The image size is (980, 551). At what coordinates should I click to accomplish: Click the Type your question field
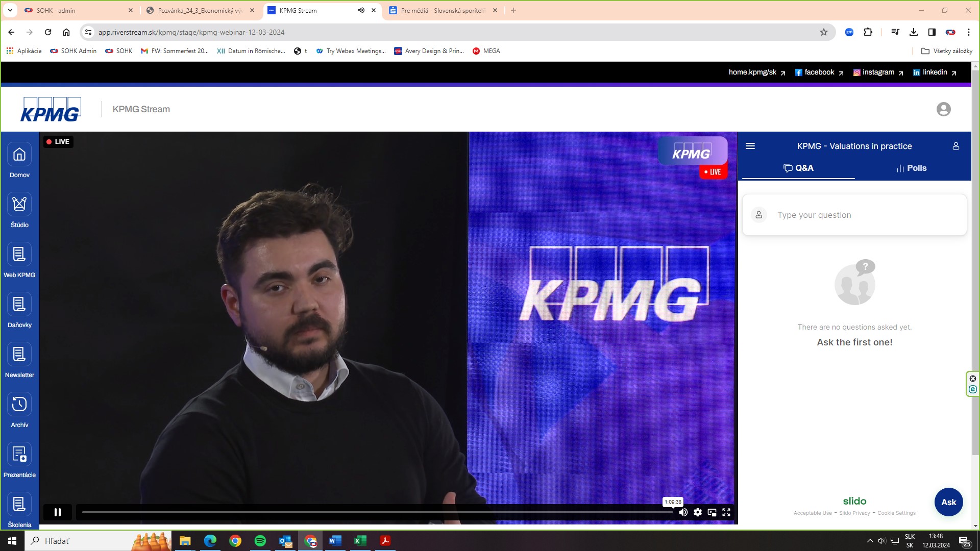[854, 215]
